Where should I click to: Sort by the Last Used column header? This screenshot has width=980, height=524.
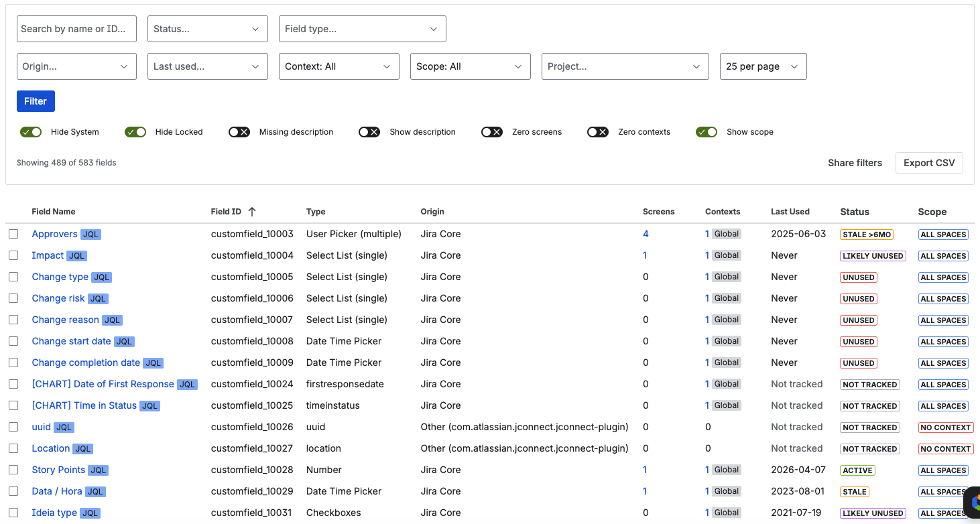790,212
